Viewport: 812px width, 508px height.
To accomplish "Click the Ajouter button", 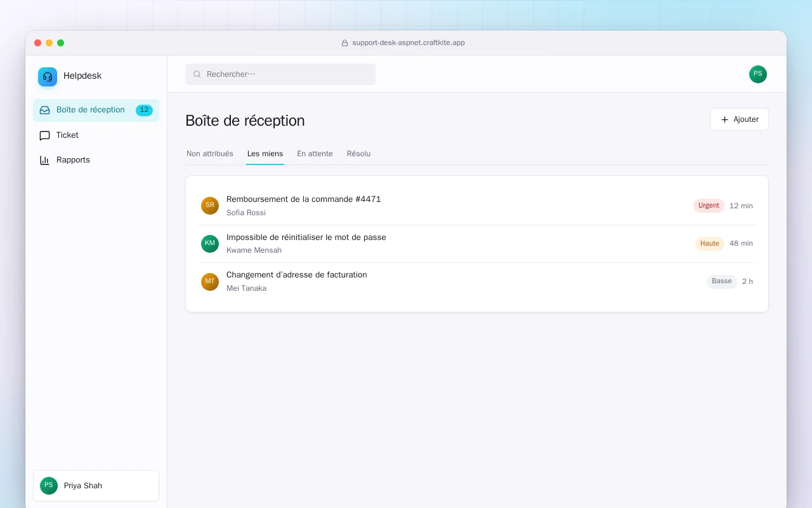I will point(739,119).
